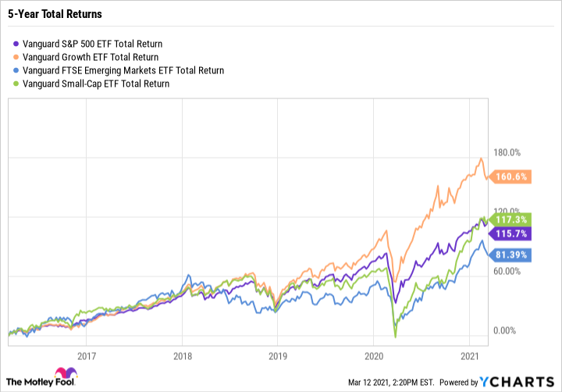Viewport: 562px width, 392px height.
Task: Click the purple Vanguard S&P 500 legend dot
Action: pyautogui.click(x=16, y=44)
